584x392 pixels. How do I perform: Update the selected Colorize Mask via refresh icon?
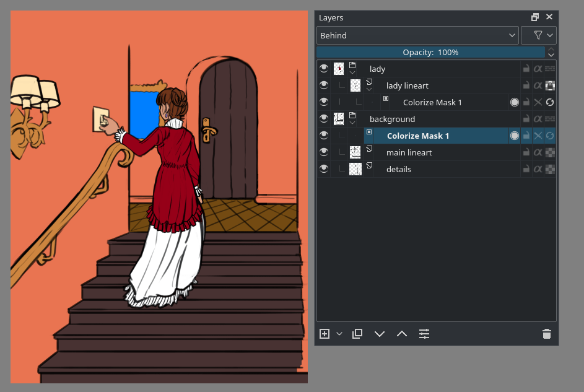549,135
